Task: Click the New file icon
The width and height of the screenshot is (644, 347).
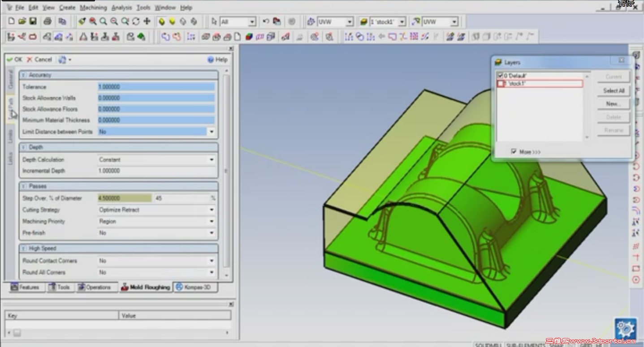Action: coord(11,21)
